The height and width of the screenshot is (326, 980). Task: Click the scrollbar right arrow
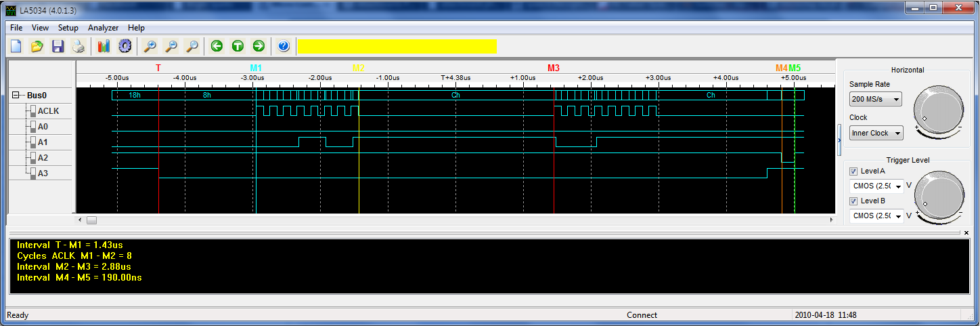[832, 220]
